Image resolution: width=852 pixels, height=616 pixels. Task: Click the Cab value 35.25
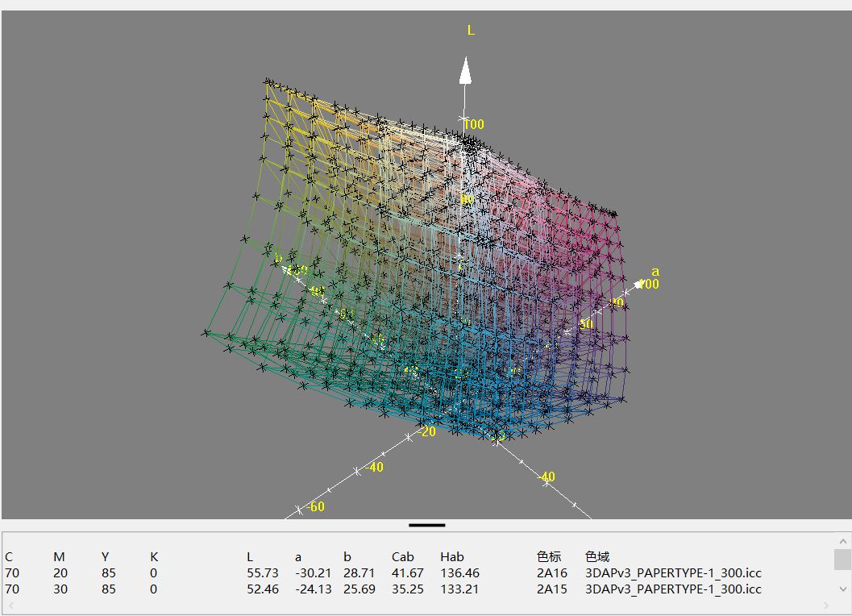pyautogui.click(x=408, y=589)
